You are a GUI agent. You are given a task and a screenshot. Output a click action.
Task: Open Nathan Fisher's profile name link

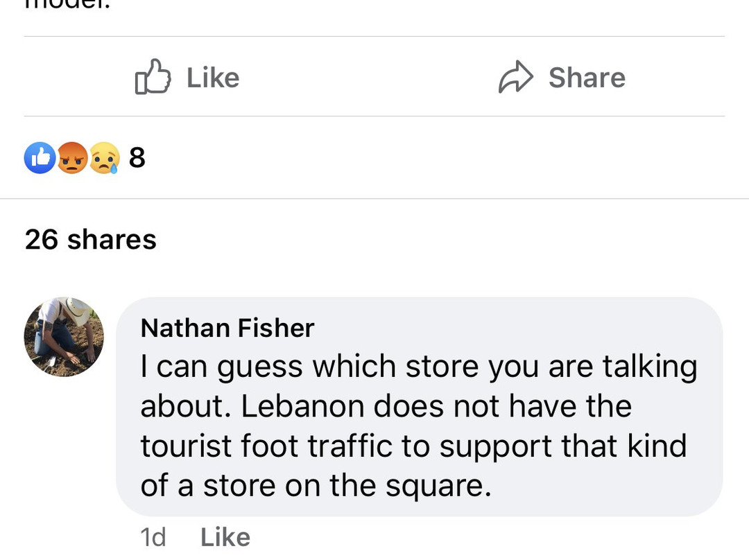tap(227, 328)
